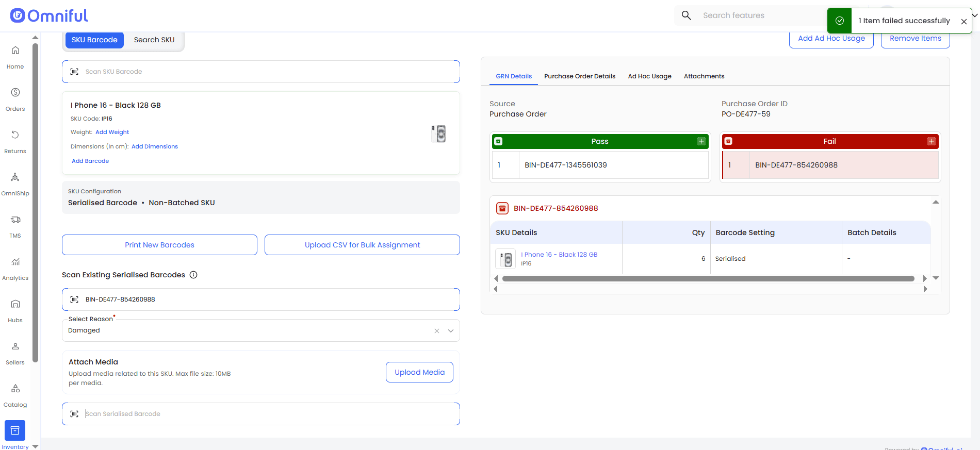Click the Add Ad Hoc Usage button
The width and height of the screenshot is (980, 450).
pos(831,39)
